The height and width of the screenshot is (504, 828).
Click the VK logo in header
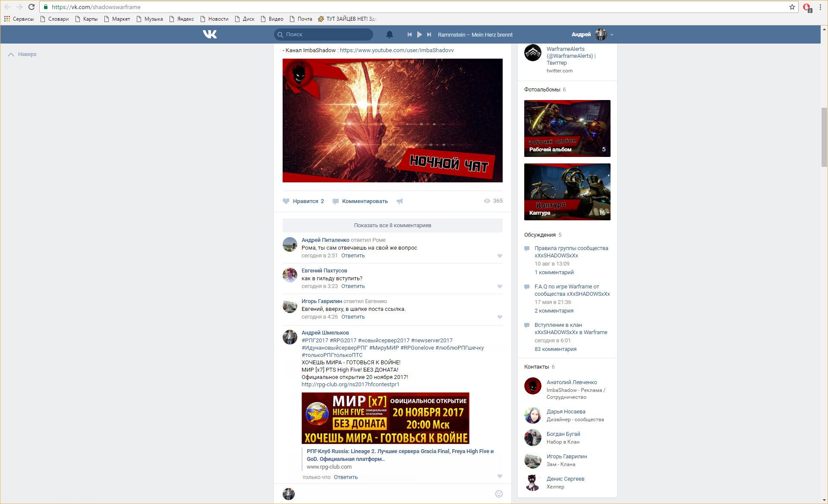click(x=210, y=34)
